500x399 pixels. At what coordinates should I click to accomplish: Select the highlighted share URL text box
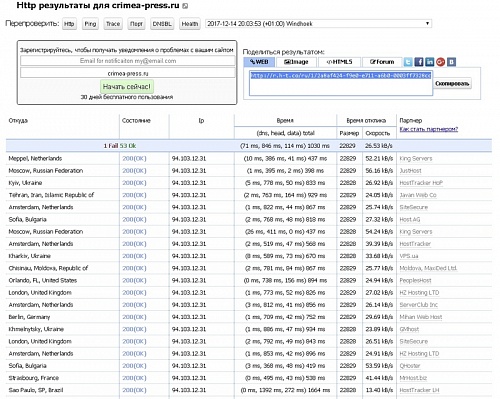(341, 83)
